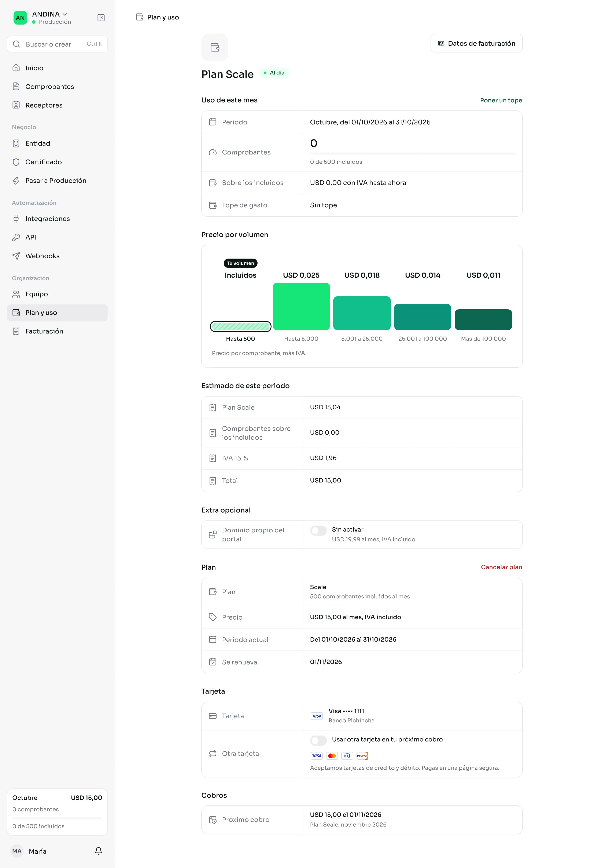Click the Certificado shield icon
This screenshot has height=868, width=609.
[x=16, y=162]
